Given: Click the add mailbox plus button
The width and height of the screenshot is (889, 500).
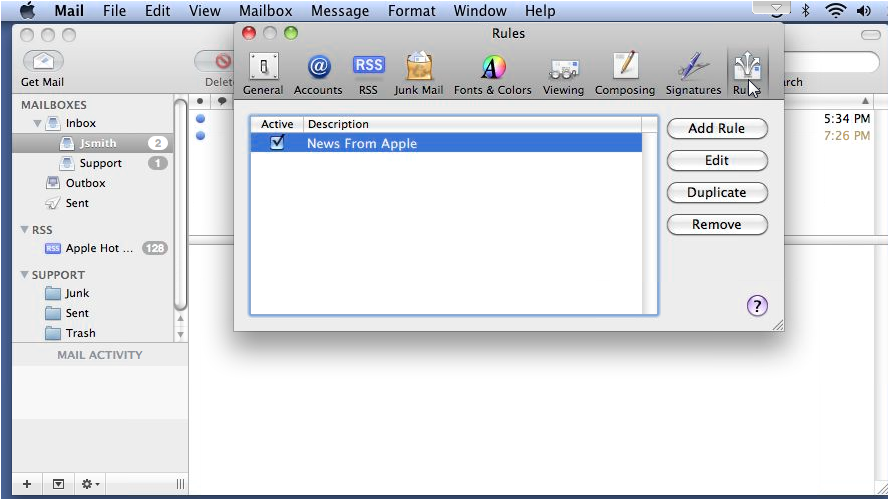Looking at the screenshot, I should tap(27, 484).
